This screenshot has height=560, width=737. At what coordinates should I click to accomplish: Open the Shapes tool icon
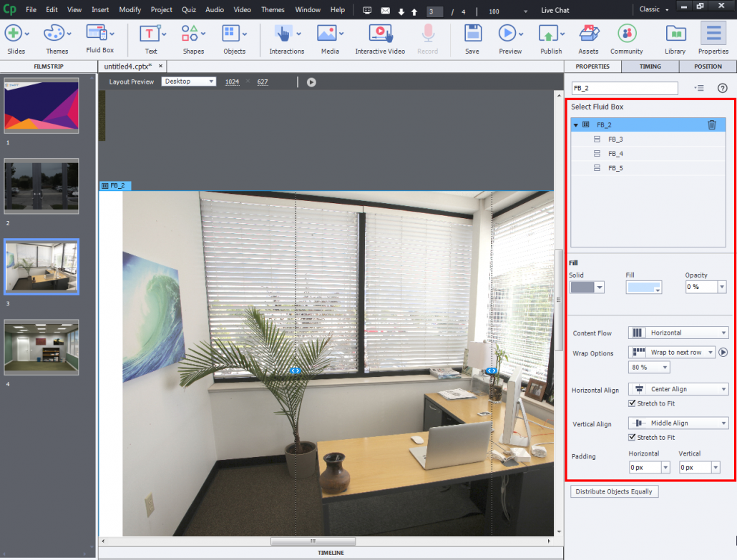190,34
